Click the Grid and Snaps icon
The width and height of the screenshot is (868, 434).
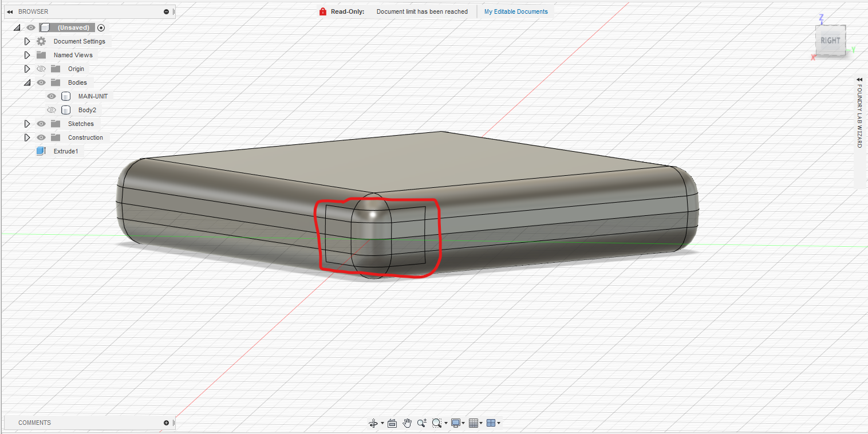[x=474, y=423]
